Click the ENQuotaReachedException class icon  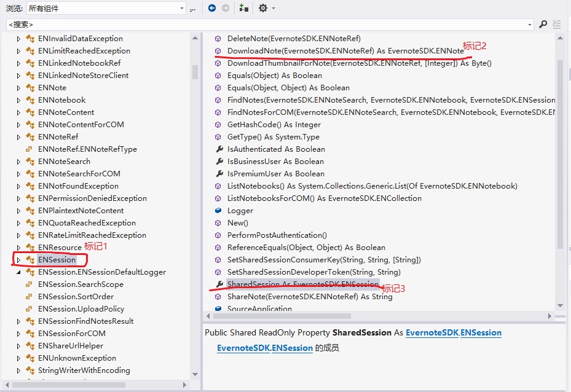(x=30, y=223)
